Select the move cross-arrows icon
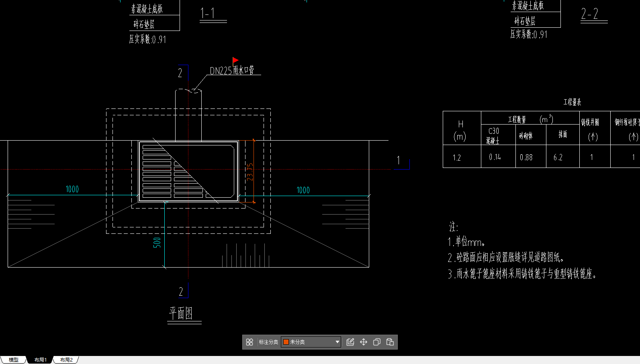 [364, 342]
